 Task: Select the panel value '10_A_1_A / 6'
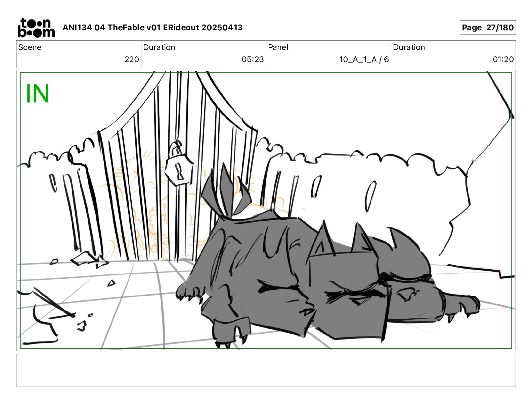[364, 59]
